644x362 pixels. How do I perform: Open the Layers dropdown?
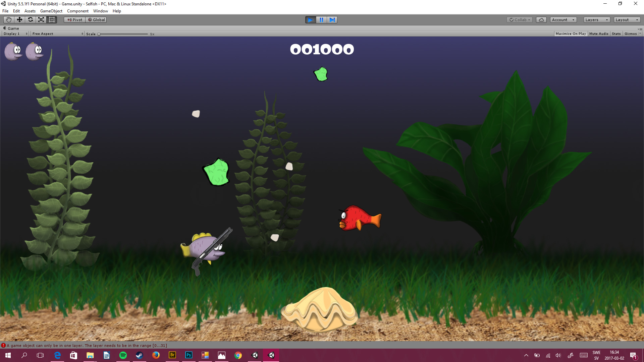click(596, 20)
